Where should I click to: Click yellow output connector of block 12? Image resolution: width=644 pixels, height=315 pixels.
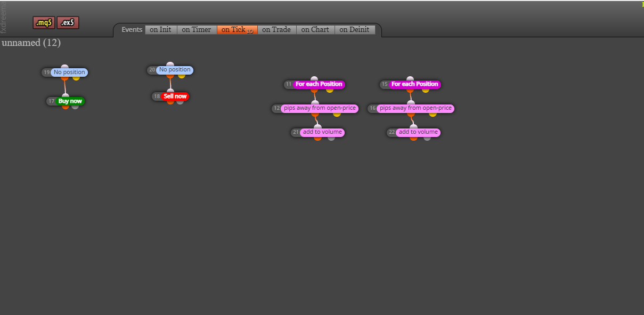pyautogui.click(x=337, y=114)
